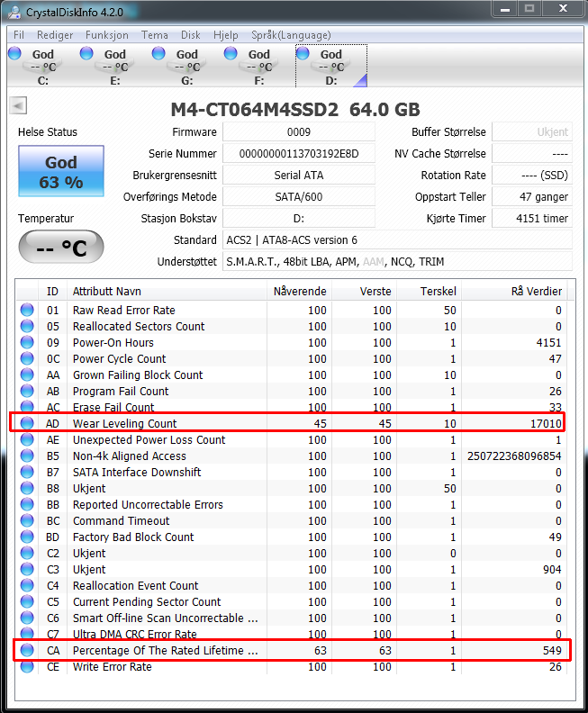Click status orb for Raw Read Error Rate
The image size is (588, 713).
pos(27,310)
